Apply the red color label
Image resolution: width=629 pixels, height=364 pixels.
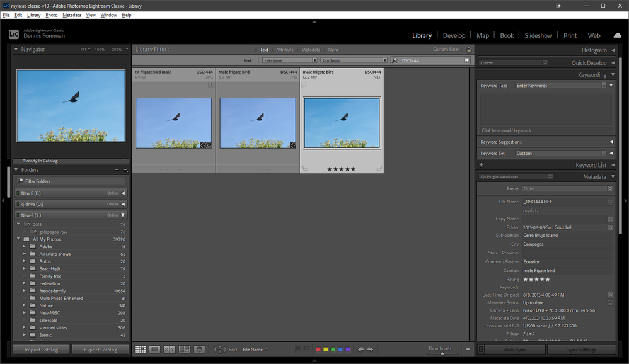click(318, 350)
